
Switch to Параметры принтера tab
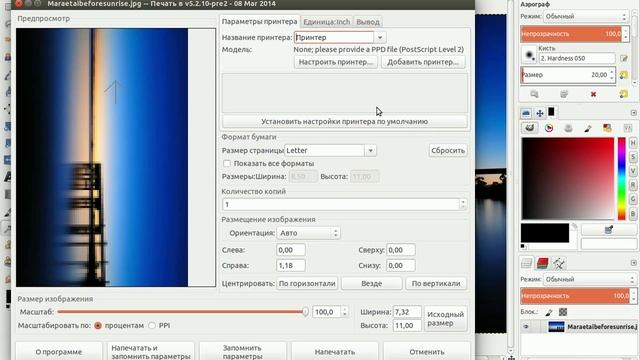pos(260,22)
